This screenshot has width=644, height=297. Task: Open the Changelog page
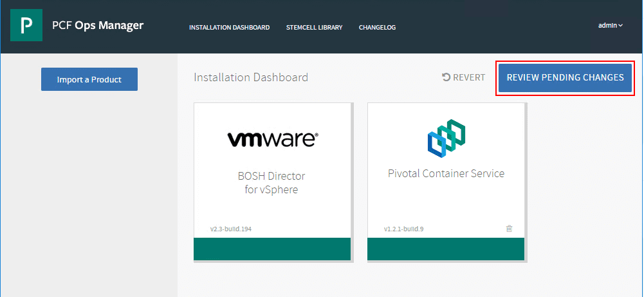[x=377, y=28]
